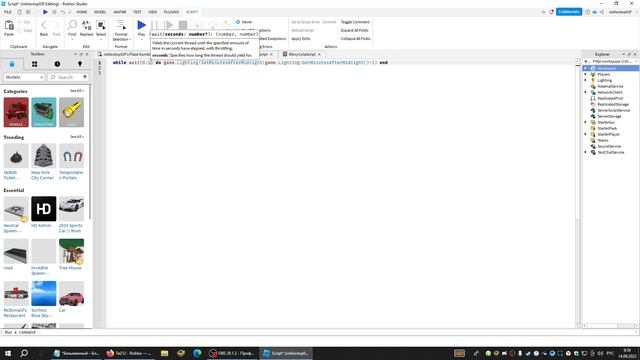Click See All next to Categories
Image resolution: width=640 pixels, height=360 pixels.
77,91
